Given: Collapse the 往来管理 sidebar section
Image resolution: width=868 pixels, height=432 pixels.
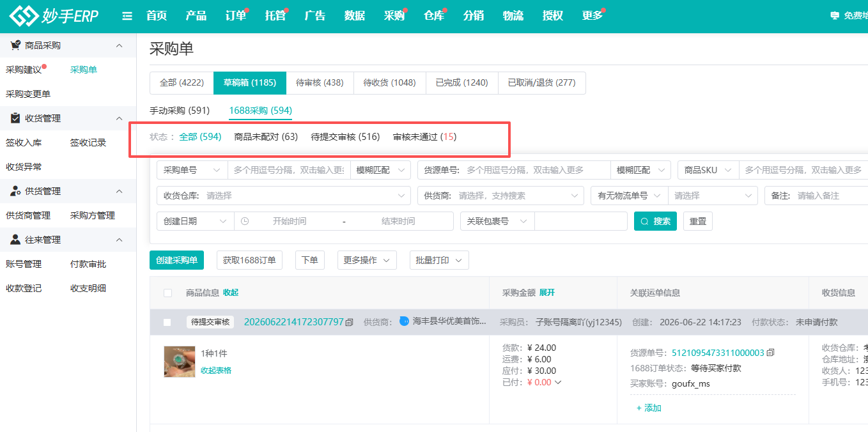Looking at the screenshot, I should click(119, 240).
